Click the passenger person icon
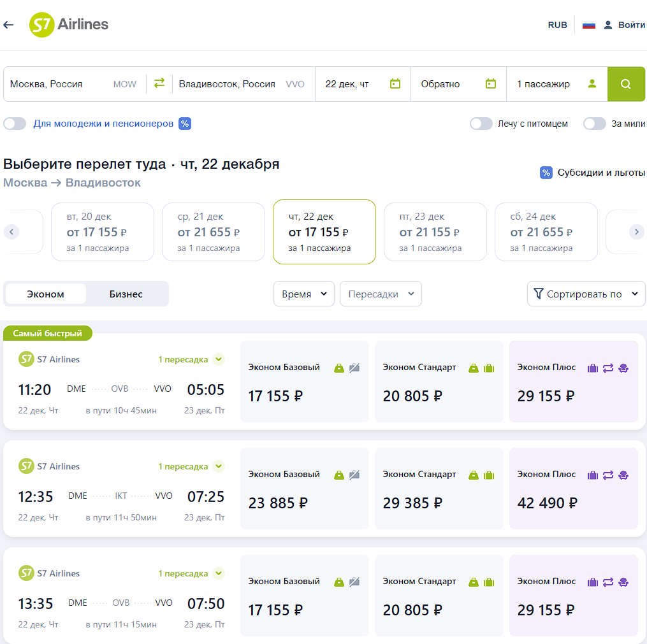Viewport: 647px width, 644px height. coord(592,83)
